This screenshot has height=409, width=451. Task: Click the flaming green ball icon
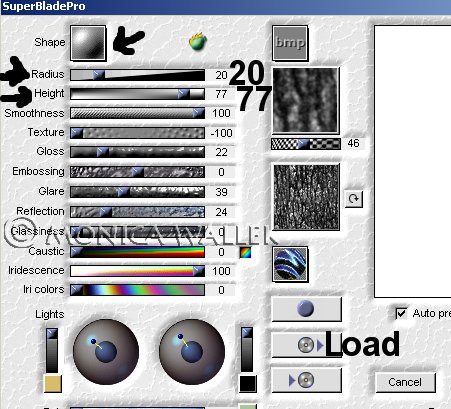point(198,42)
